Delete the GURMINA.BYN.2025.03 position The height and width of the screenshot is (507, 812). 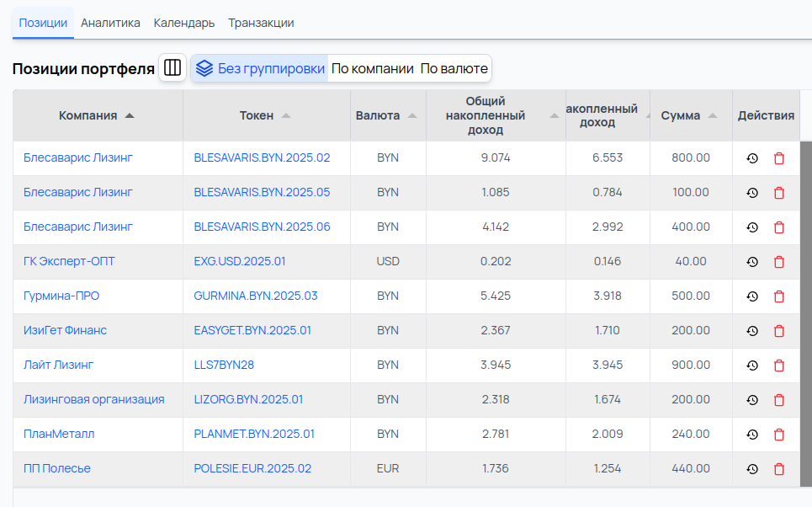778,296
